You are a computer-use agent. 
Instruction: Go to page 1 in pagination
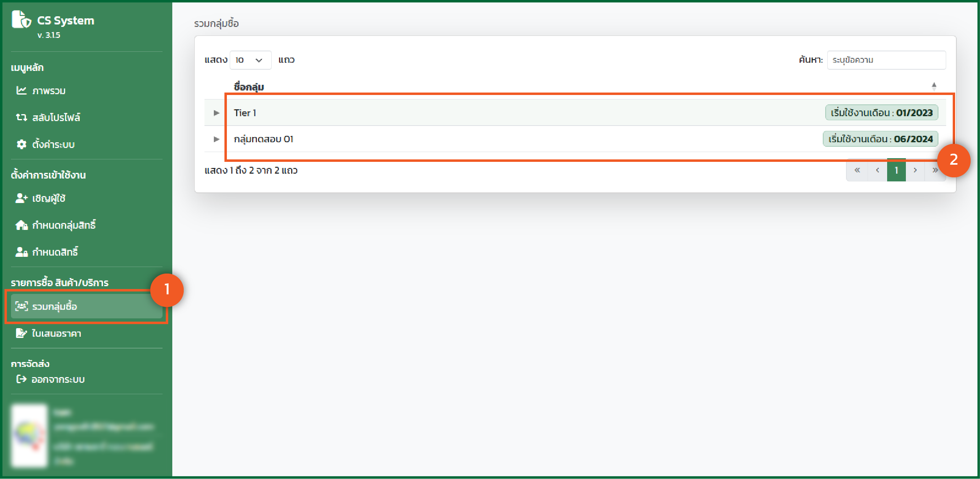coord(896,170)
